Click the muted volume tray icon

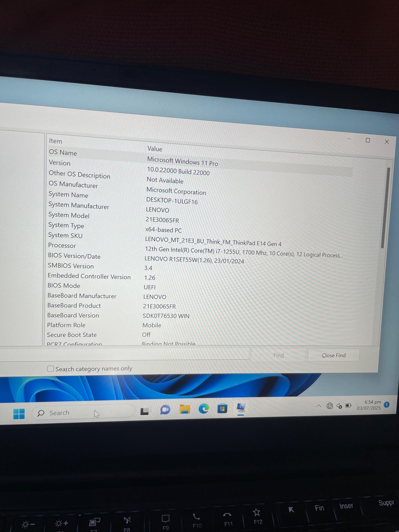pyautogui.click(x=339, y=406)
